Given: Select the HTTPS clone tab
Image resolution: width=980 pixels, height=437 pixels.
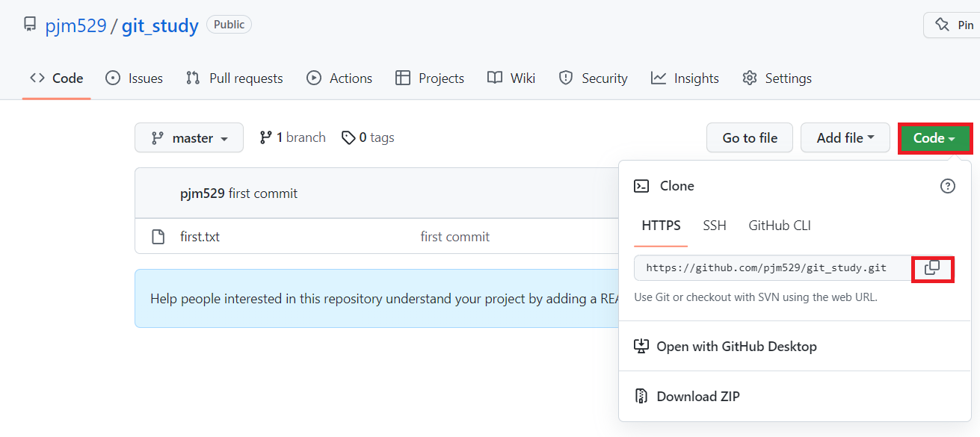Looking at the screenshot, I should click(x=662, y=226).
